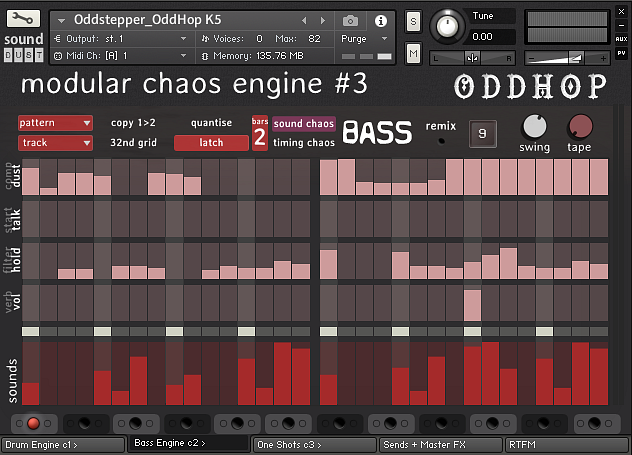Open the instrument name dropdown arrow
The width and height of the screenshot is (632, 455).
61,20
